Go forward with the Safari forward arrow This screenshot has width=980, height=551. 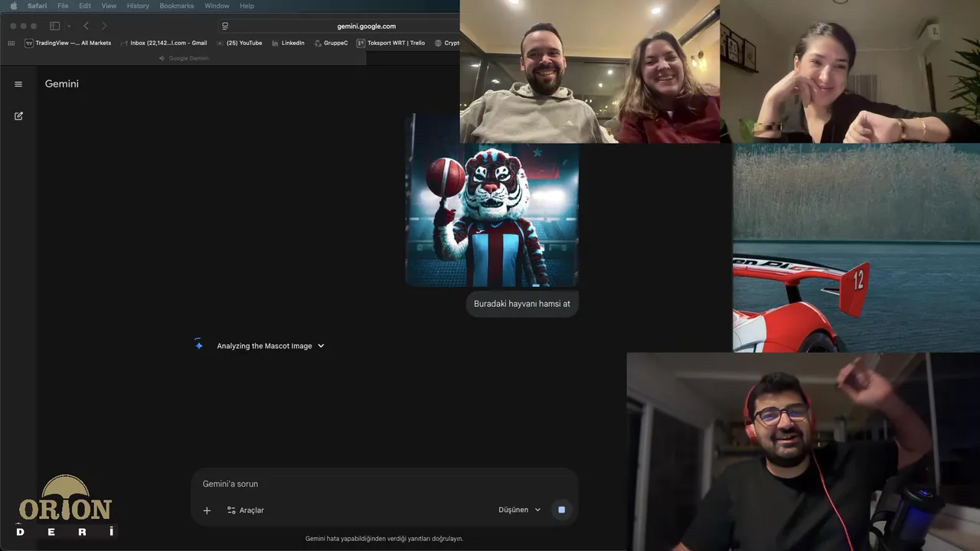104,26
